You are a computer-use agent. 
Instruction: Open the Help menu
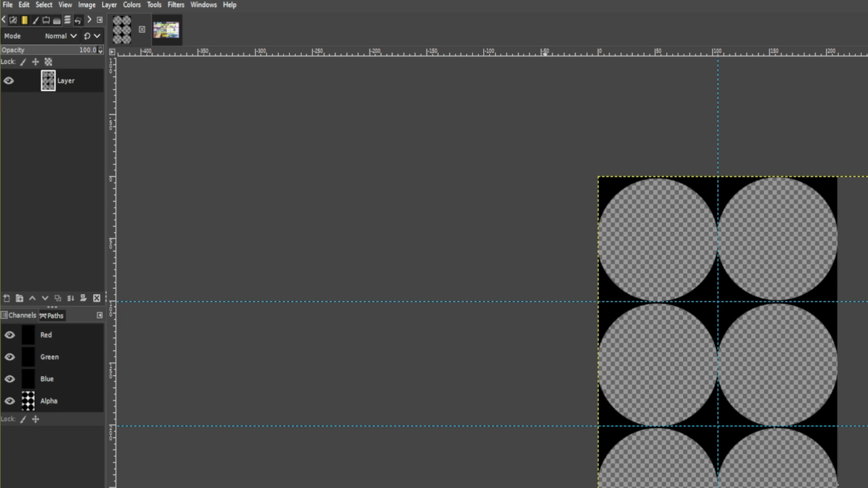230,5
